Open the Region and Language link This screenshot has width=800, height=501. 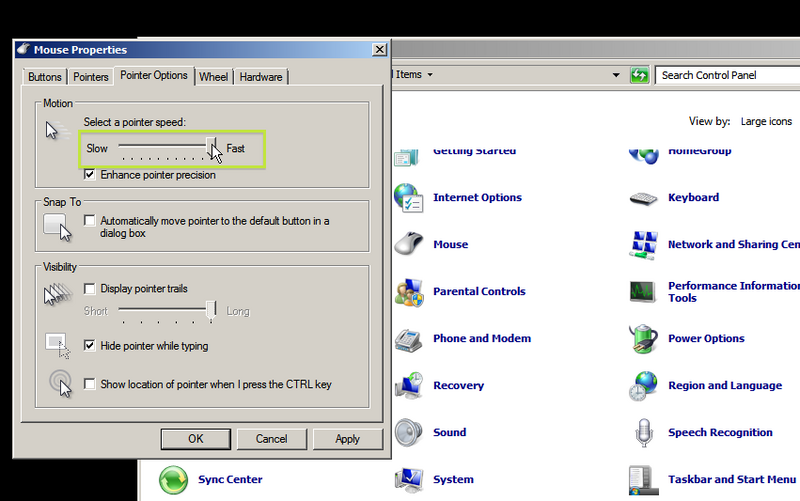725,385
